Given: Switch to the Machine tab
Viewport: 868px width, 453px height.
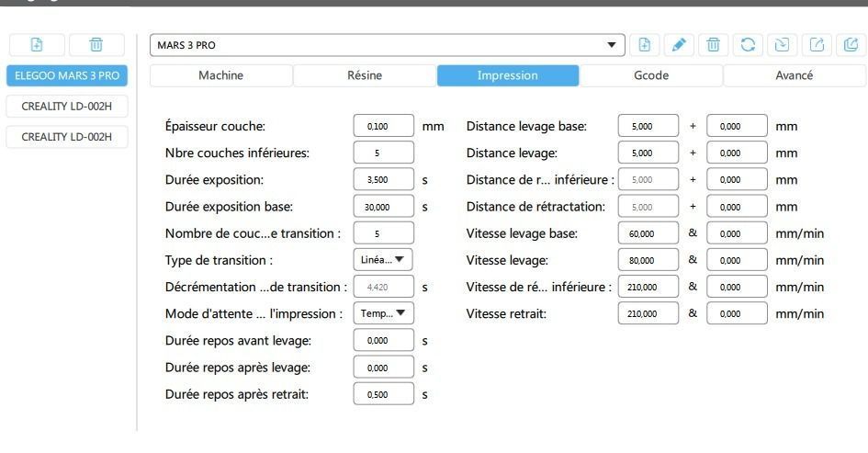Looking at the screenshot, I should [x=220, y=75].
